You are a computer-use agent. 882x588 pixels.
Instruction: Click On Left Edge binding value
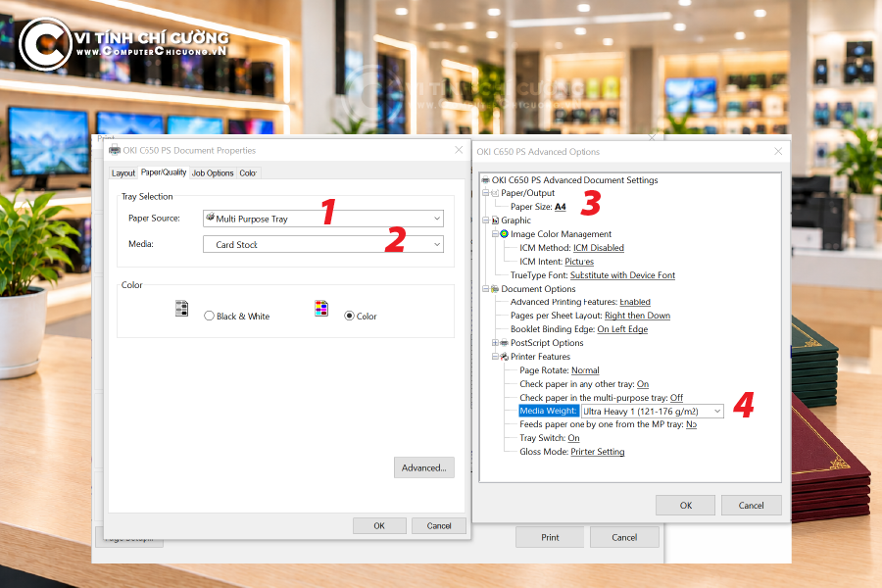click(622, 329)
